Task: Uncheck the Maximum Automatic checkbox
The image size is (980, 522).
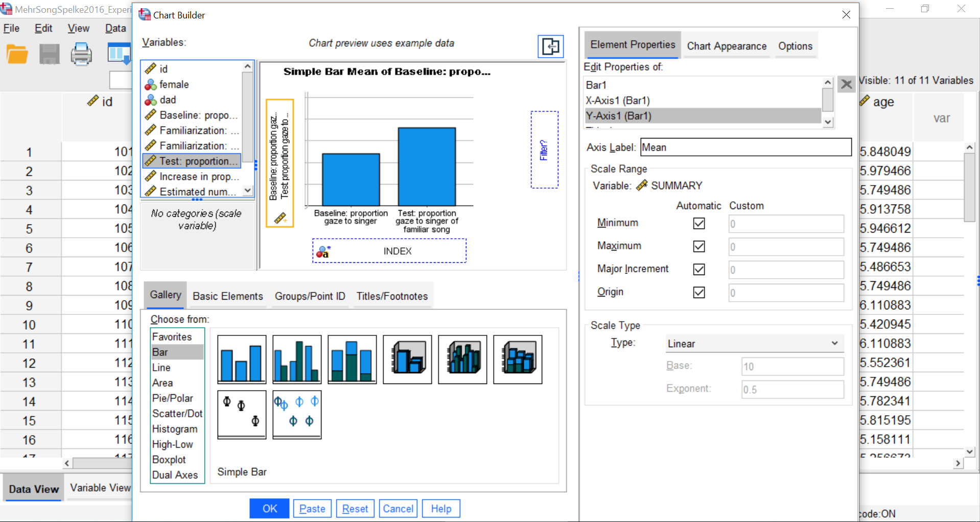Action: click(699, 246)
